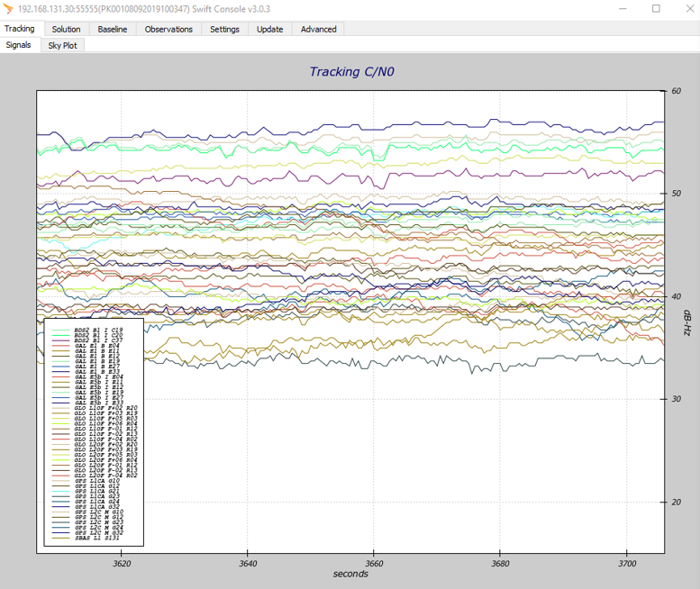The width and height of the screenshot is (700, 589).
Task: Minimize the Swift Console window
Action: tap(623, 8)
